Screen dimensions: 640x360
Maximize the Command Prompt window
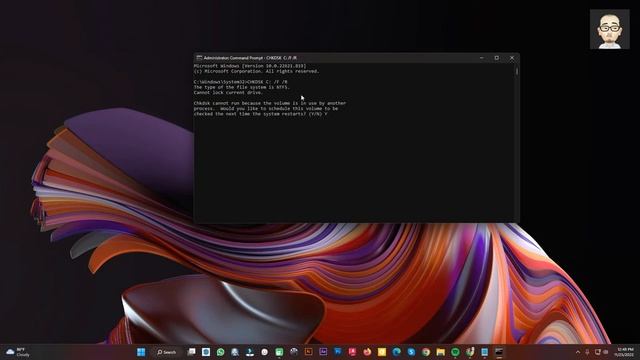[497, 58]
